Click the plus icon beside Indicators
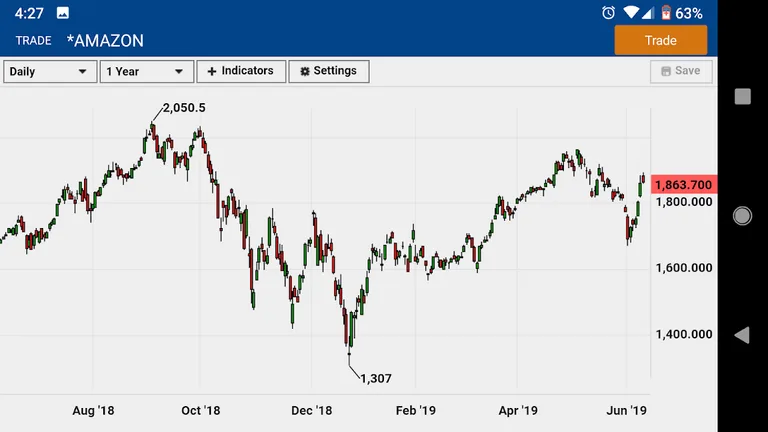This screenshot has width=768, height=432. point(212,72)
